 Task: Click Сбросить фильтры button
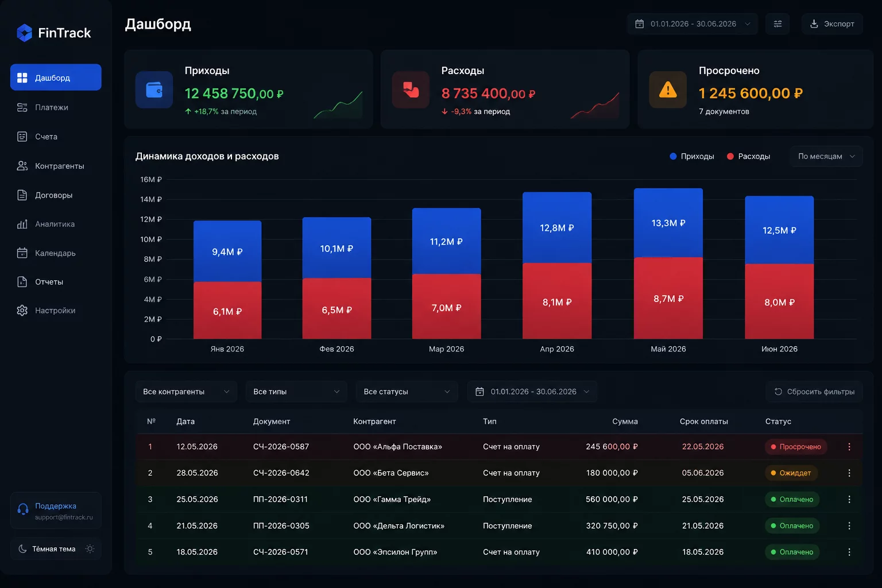coord(814,392)
